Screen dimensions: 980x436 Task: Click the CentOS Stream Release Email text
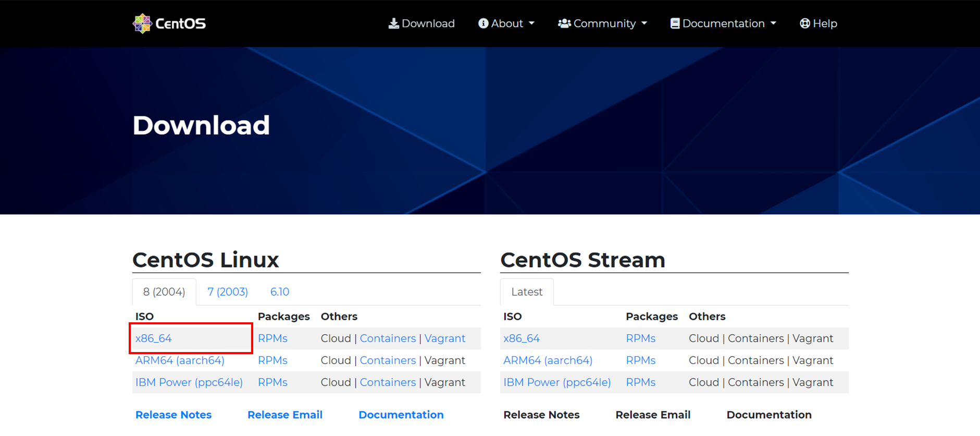pyautogui.click(x=653, y=415)
